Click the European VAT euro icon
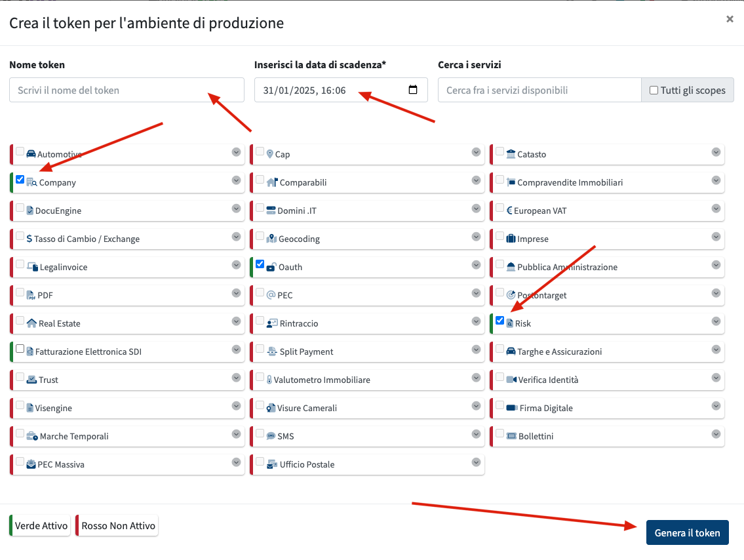 point(509,210)
